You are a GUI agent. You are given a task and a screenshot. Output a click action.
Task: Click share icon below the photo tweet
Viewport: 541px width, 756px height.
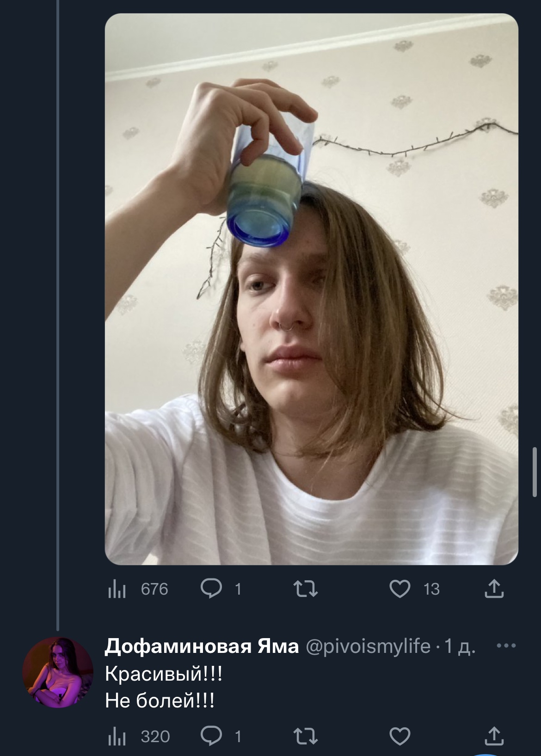pyautogui.click(x=494, y=589)
